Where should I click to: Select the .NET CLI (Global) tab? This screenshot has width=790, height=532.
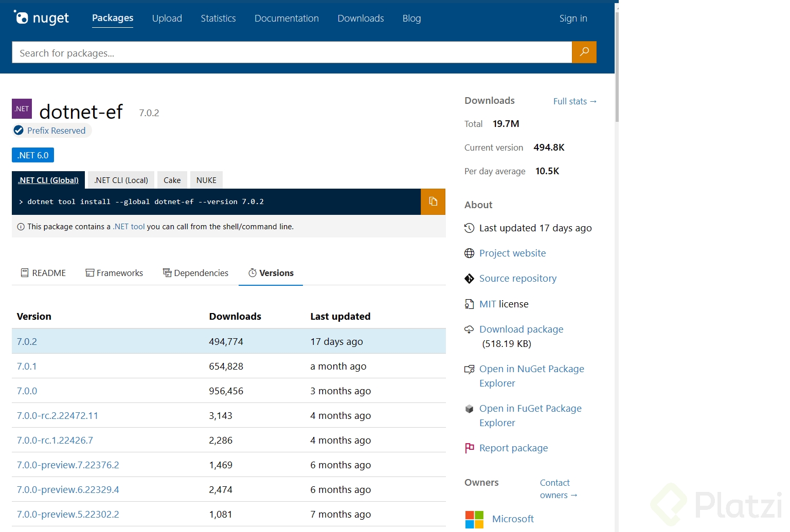(48, 180)
